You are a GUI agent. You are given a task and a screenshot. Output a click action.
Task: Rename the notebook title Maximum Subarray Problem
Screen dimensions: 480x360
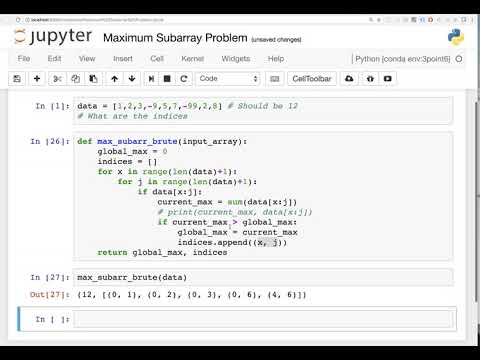175,38
